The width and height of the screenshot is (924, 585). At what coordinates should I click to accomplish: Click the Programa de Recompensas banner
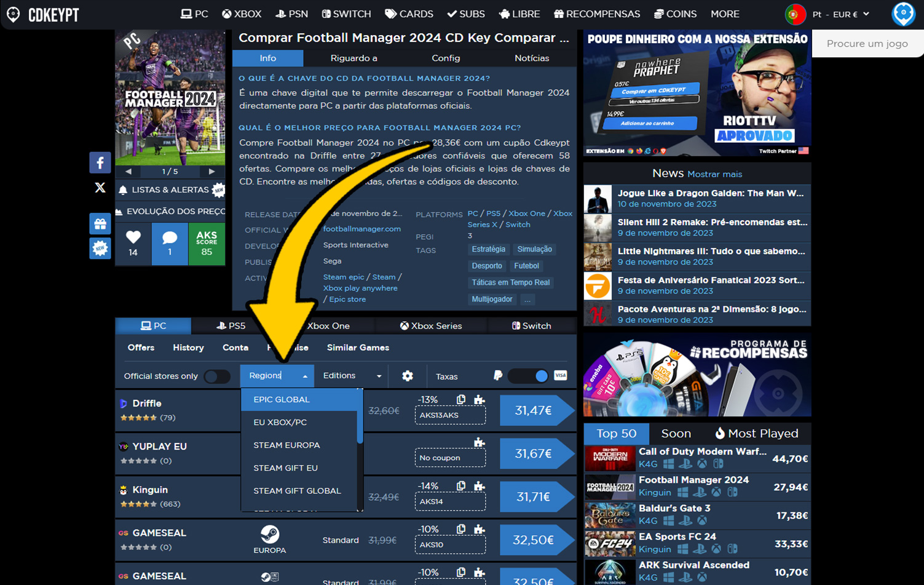(x=697, y=375)
